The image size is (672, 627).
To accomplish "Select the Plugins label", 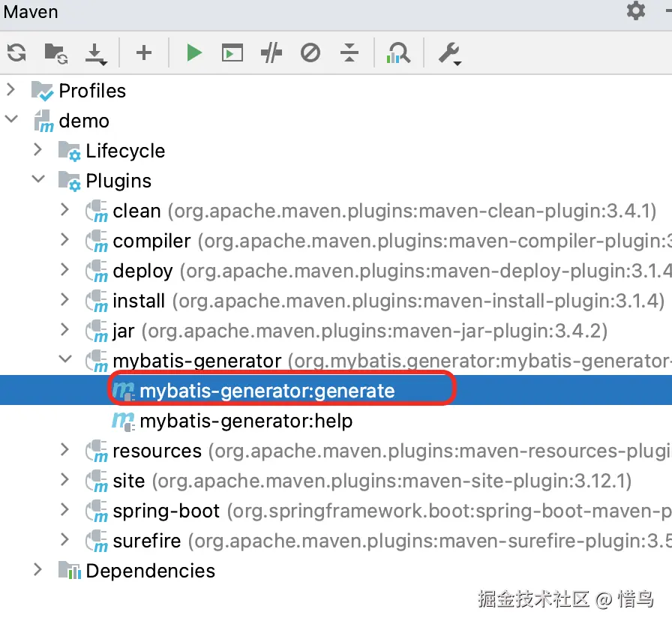I will pyautogui.click(x=118, y=181).
